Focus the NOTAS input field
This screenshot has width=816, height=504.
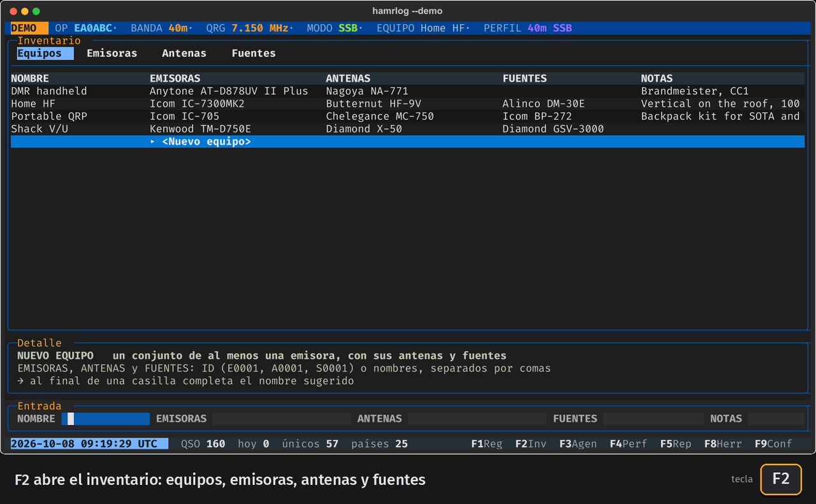776,419
